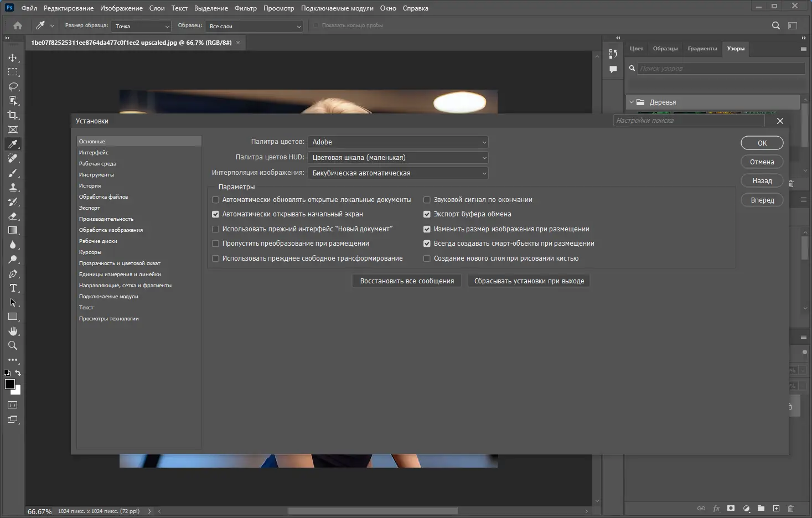The image size is (812, 518).
Task: Select the Zoom tool in toolbar
Action: pos(13,345)
